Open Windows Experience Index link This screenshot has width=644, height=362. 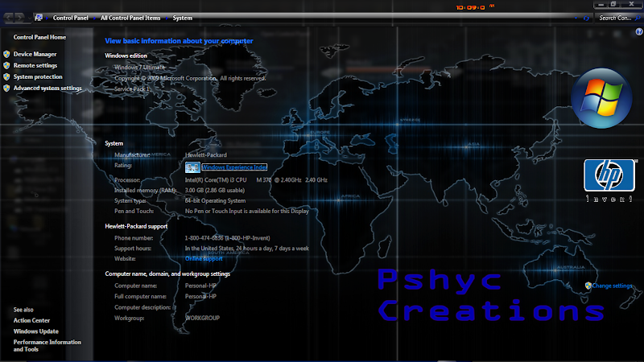tap(234, 167)
